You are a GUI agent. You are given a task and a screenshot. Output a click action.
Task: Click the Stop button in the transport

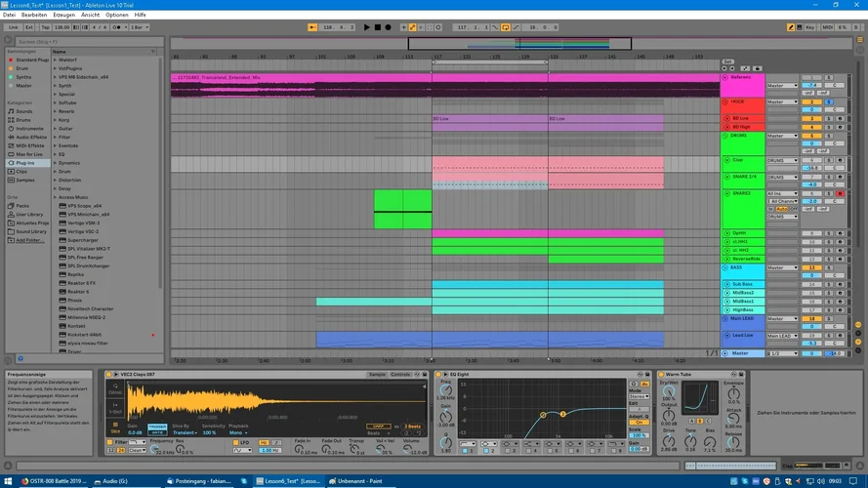point(377,27)
